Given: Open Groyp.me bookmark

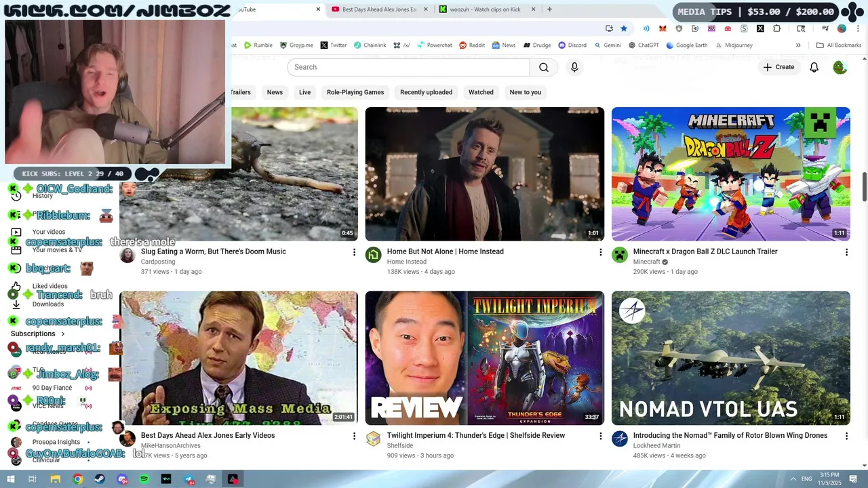Looking at the screenshot, I should [296, 45].
